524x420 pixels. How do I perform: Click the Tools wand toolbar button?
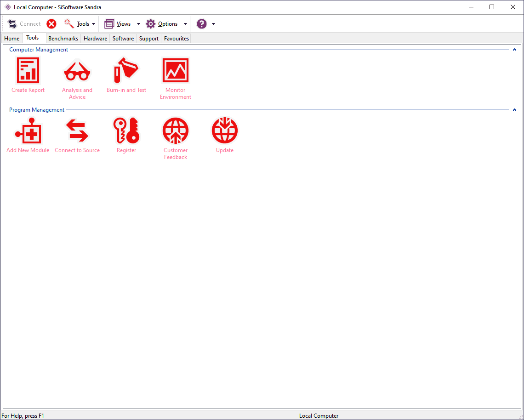[x=76, y=24]
